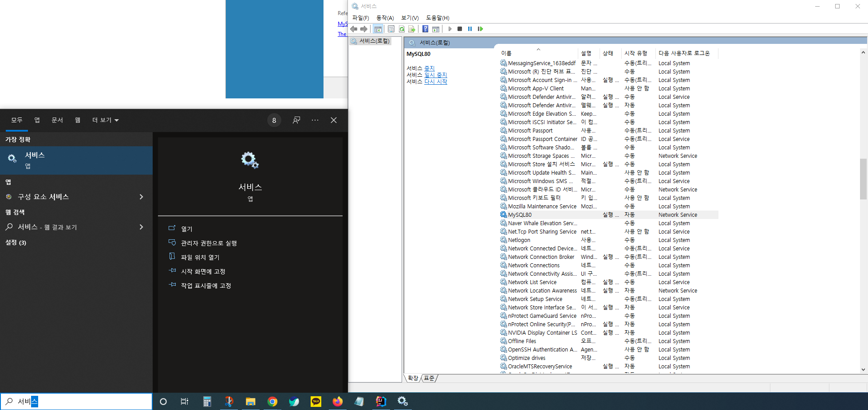Select the 앱 search filter tab

(37, 120)
